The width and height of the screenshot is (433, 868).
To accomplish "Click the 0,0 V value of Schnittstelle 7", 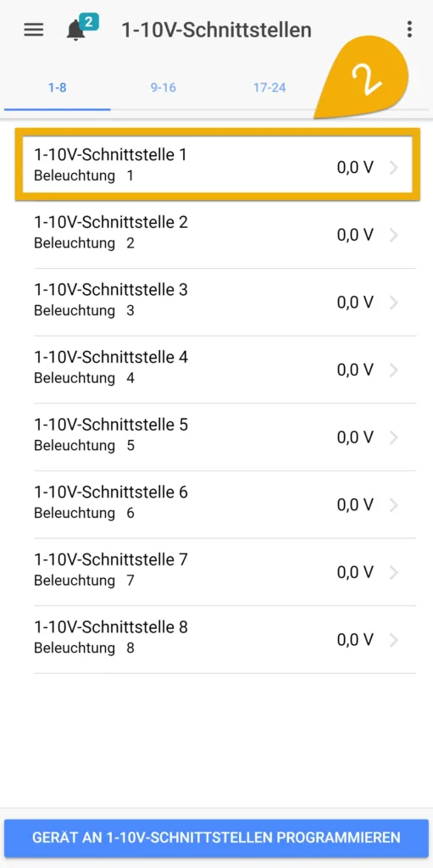I will (355, 572).
